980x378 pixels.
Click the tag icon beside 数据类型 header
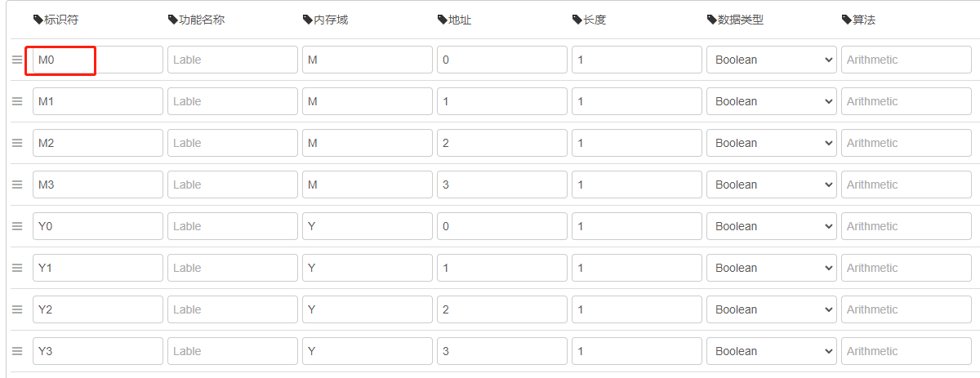(x=711, y=20)
